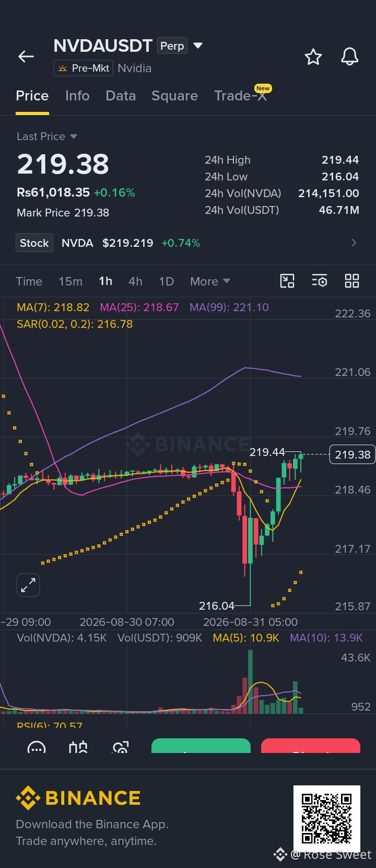This screenshot has height=868, width=376.
Task: Expand the NVDAUSDT pair selector arrow
Action: tap(198, 45)
